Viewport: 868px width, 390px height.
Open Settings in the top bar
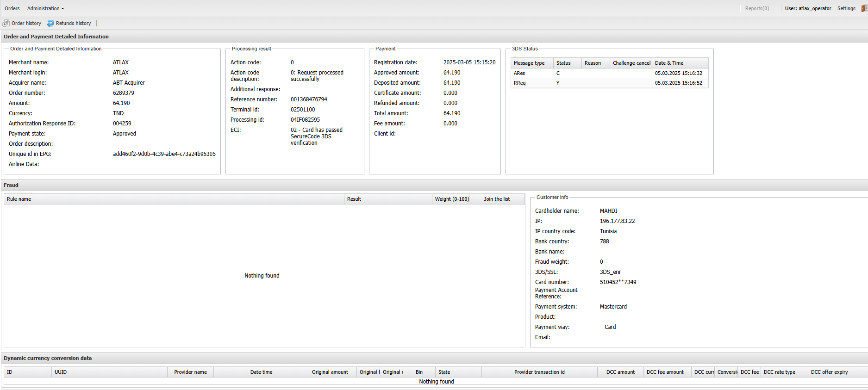point(846,8)
